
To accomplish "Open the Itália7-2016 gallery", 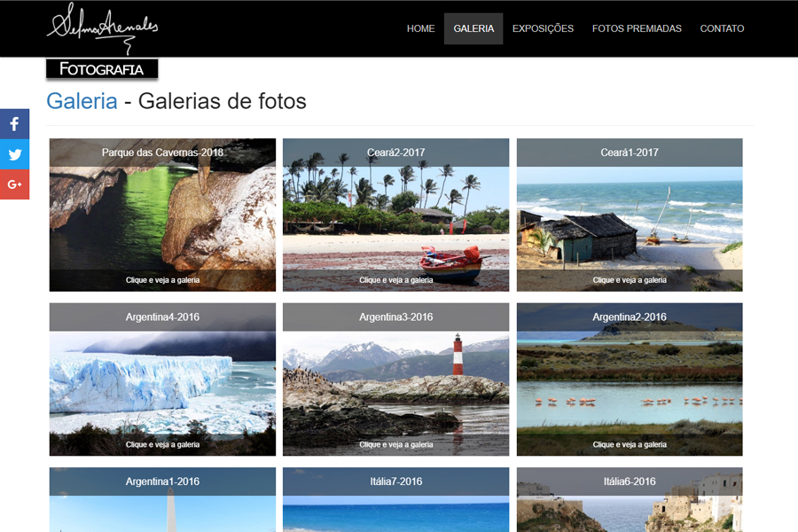I will pyautogui.click(x=396, y=500).
